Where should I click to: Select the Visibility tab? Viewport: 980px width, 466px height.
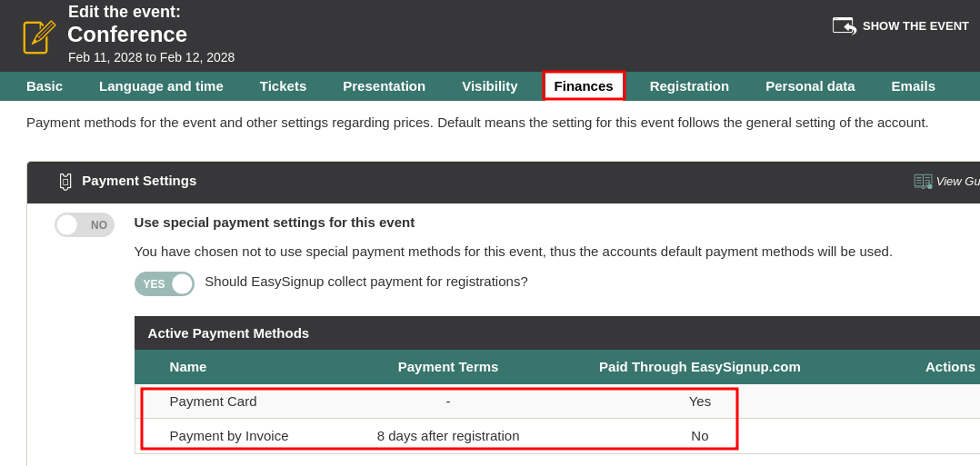click(x=489, y=86)
